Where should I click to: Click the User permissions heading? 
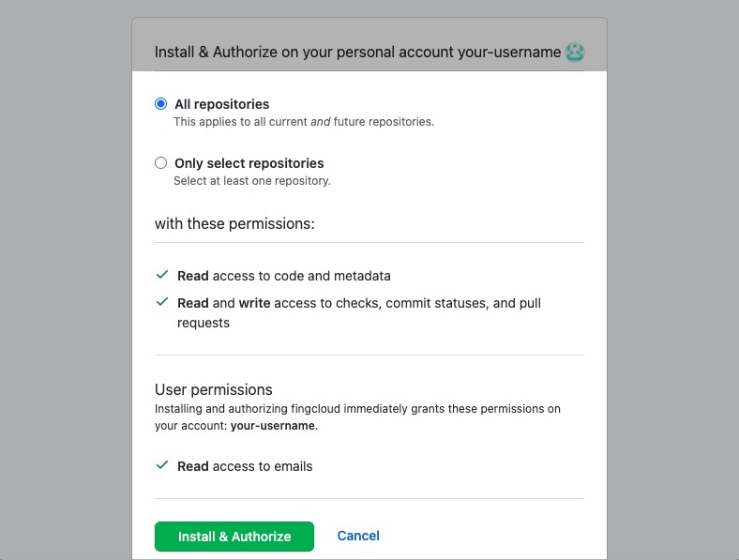tap(213, 389)
